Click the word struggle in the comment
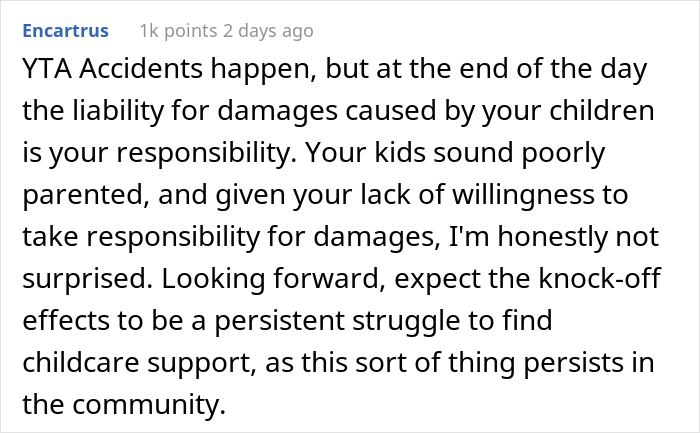This screenshot has width=700, height=433. [x=406, y=321]
